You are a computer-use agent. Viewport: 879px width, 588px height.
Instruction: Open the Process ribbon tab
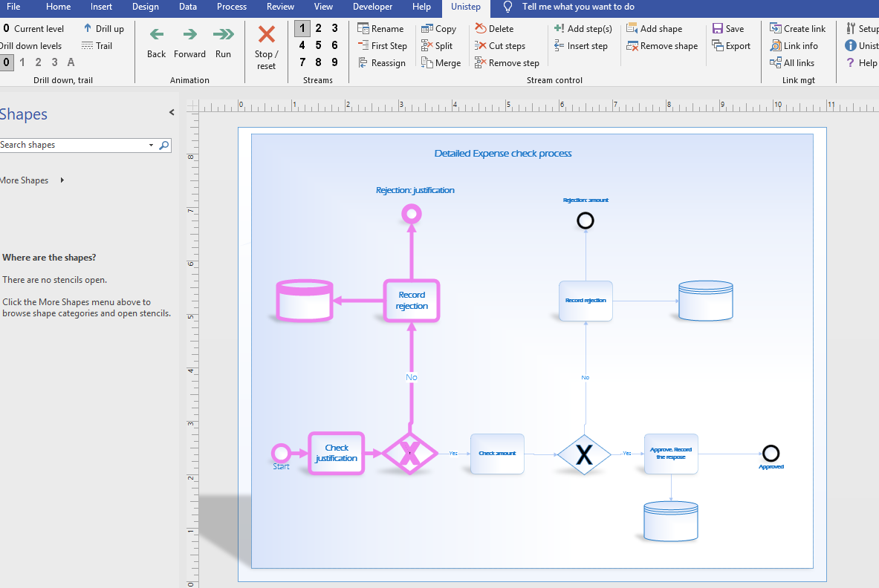pyautogui.click(x=232, y=7)
